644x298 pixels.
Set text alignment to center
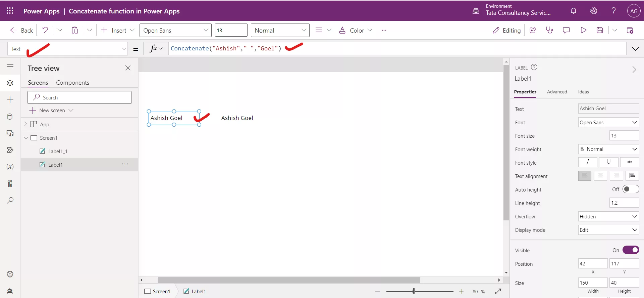[x=600, y=175]
